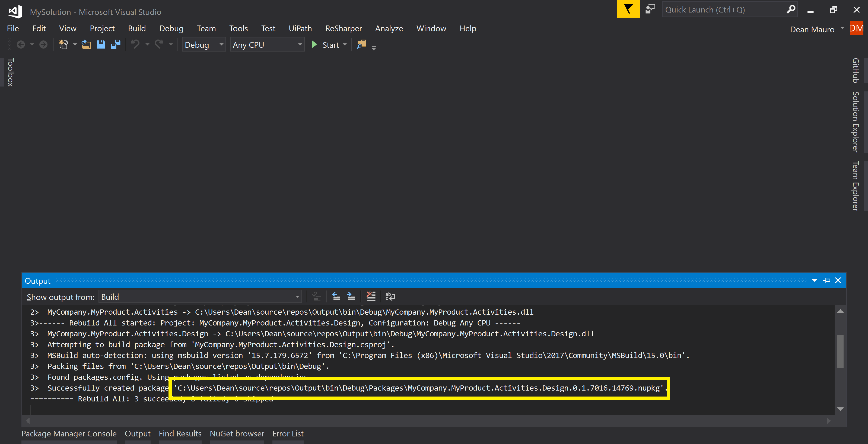The width and height of the screenshot is (868, 444).
Task: Click the Find in Files toolbar icon
Action: pyautogui.click(x=362, y=44)
